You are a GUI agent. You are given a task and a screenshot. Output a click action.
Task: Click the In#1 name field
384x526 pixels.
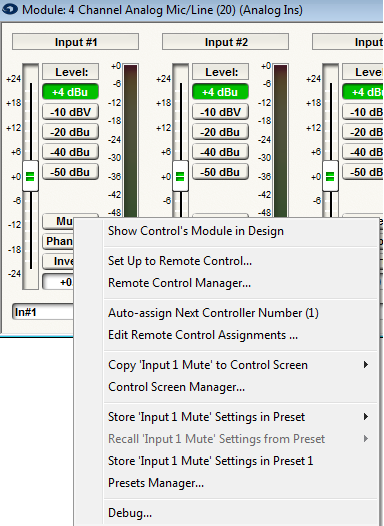point(43,312)
